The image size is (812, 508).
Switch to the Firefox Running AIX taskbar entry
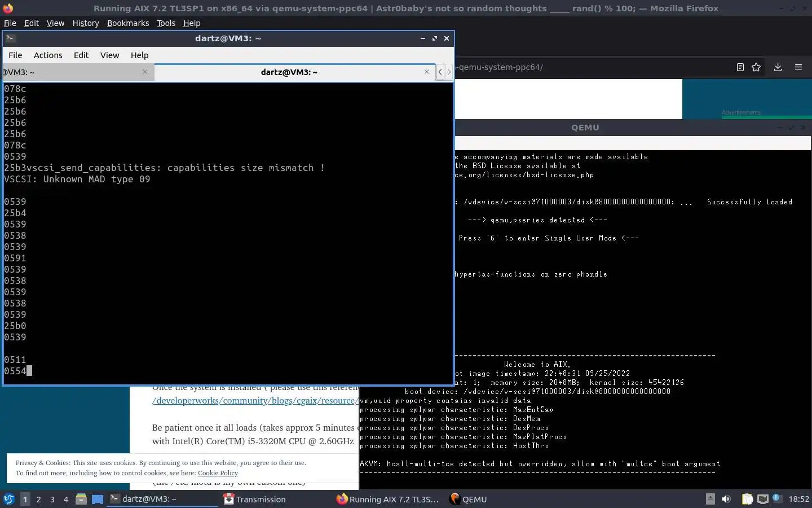point(387,499)
